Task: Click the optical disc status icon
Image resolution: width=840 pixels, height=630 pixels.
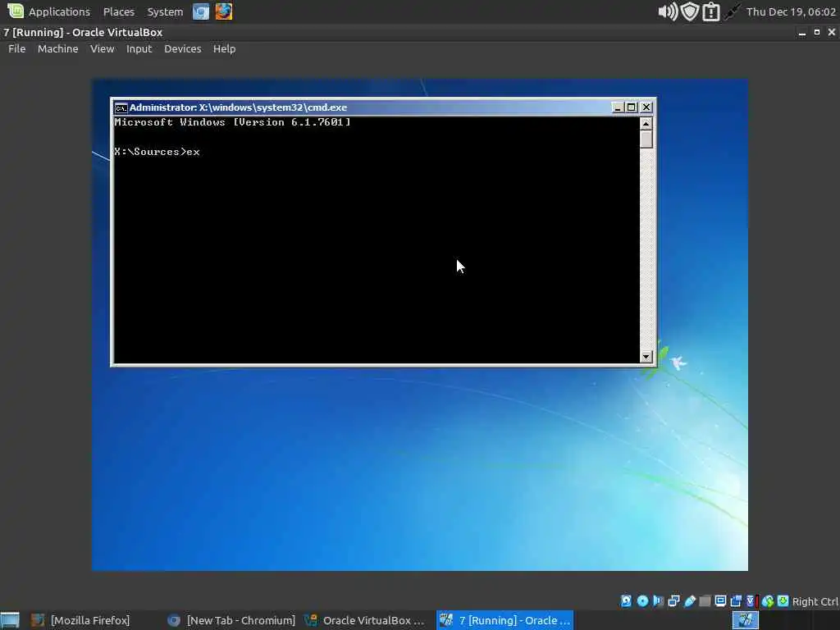Action: pyautogui.click(x=642, y=601)
